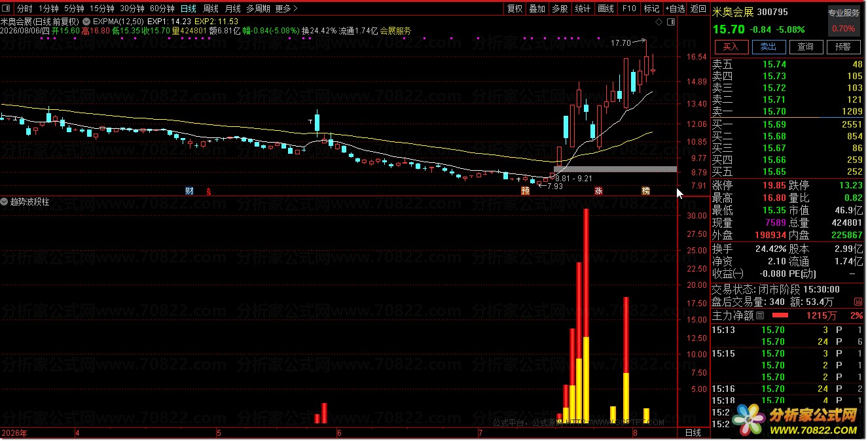Click the 财 finance marker on timeline
868x441 pixels.
190,191
